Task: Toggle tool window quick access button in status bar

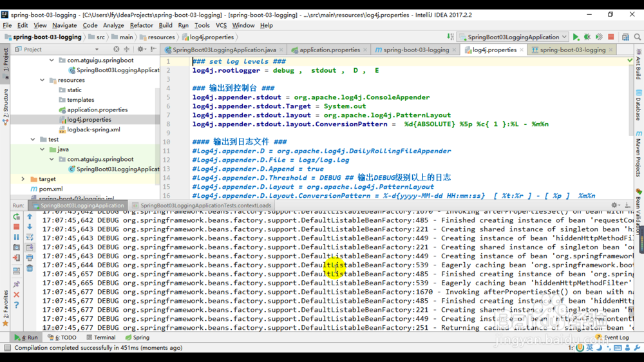Action: (7, 348)
